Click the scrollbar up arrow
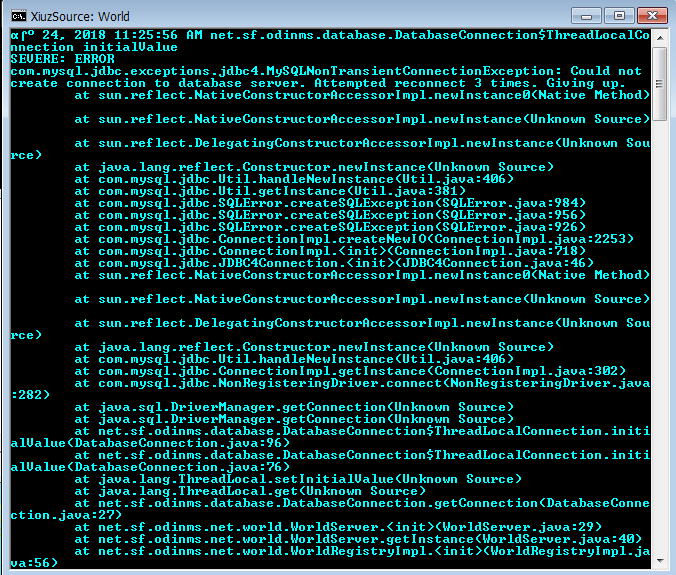676x575 pixels. [660, 38]
